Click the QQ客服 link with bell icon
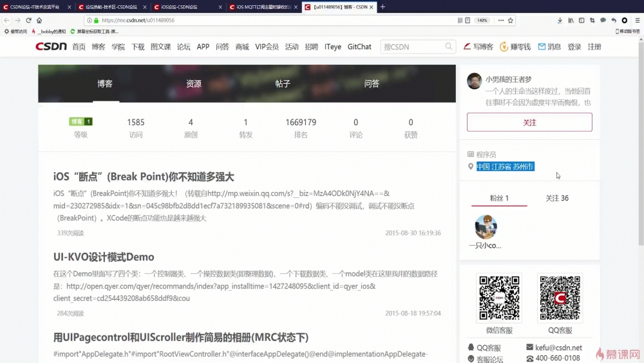Screen dimensions: 644x363 pos(484,348)
